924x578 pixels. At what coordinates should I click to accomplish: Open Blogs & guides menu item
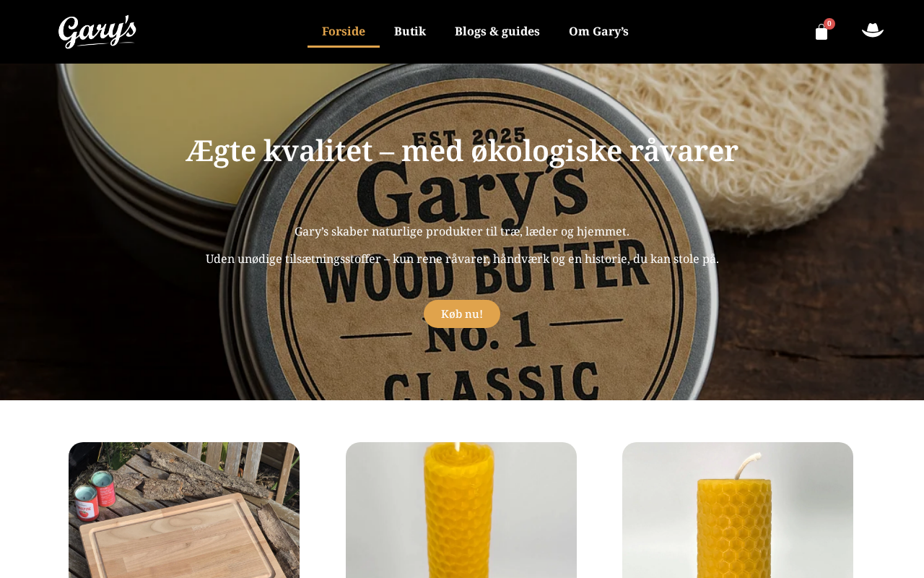click(497, 31)
